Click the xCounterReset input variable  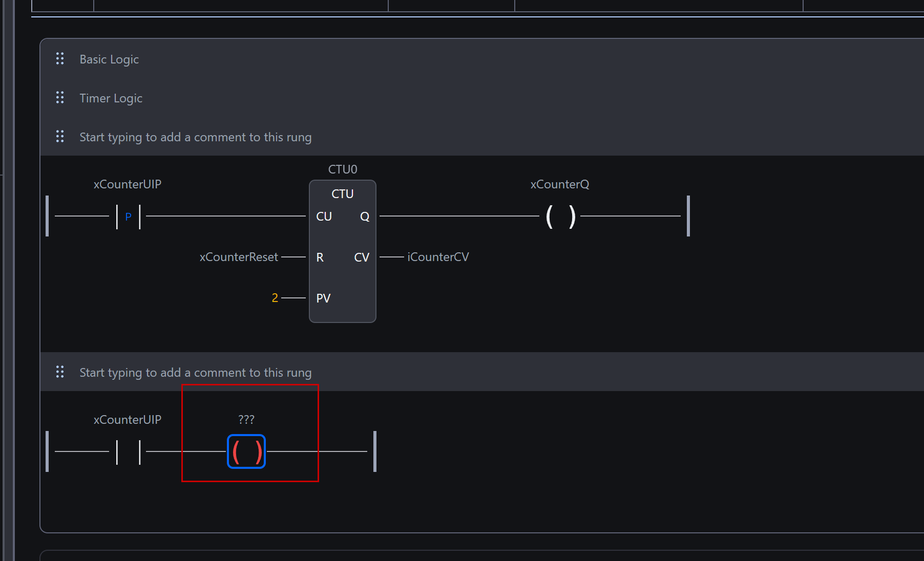239,257
